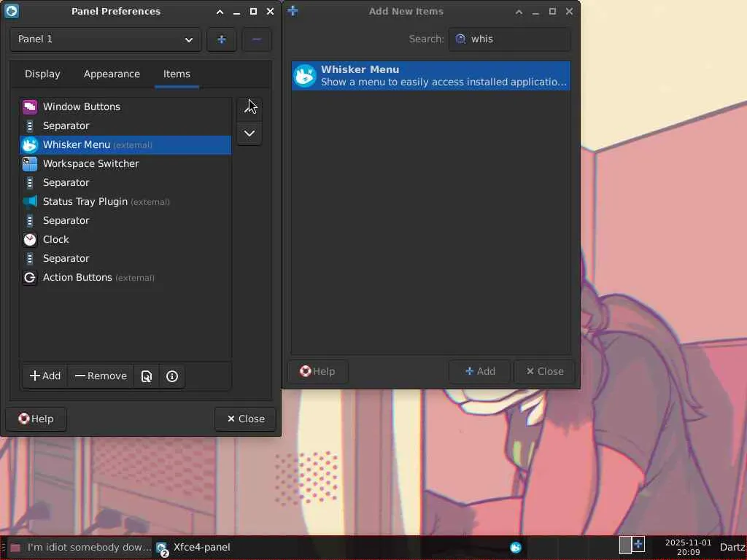Click the clock showing 2025-11-01 20:09
Viewport: 747px width, 560px height.
[688, 548]
